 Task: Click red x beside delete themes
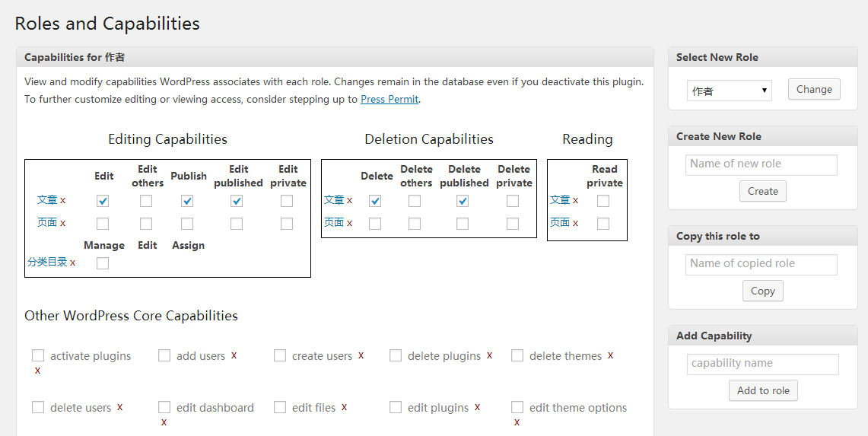[x=610, y=355]
